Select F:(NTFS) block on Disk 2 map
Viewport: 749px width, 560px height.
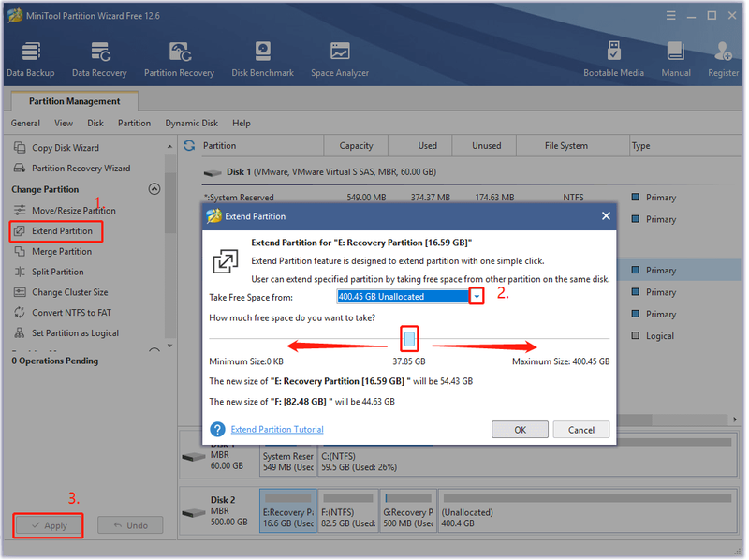click(348, 511)
